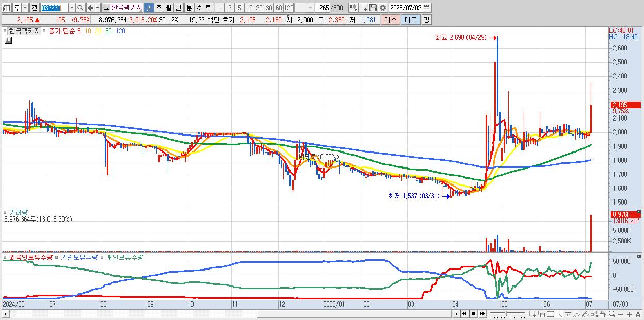The height and width of the screenshot is (320, 644).
Task: Click the 외국인보유수량 legend label
Action: [x=30, y=257]
